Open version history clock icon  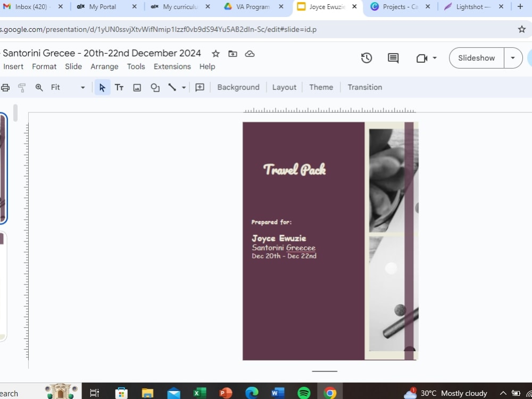pyautogui.click(x=367, y=58)
